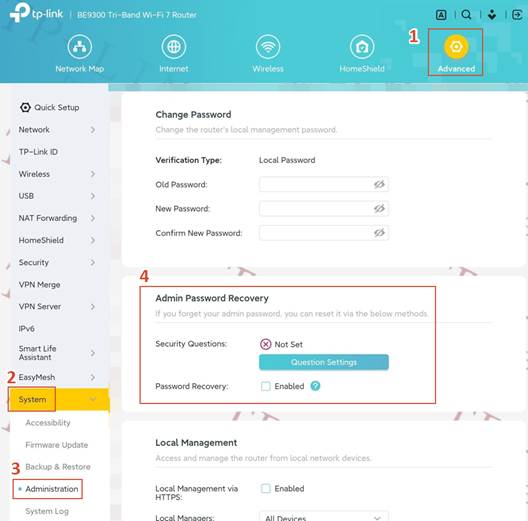This screenshot has height=521, width=528.
Task: Expand the Smart Life Assistant chevron
Action: [93, 353]
